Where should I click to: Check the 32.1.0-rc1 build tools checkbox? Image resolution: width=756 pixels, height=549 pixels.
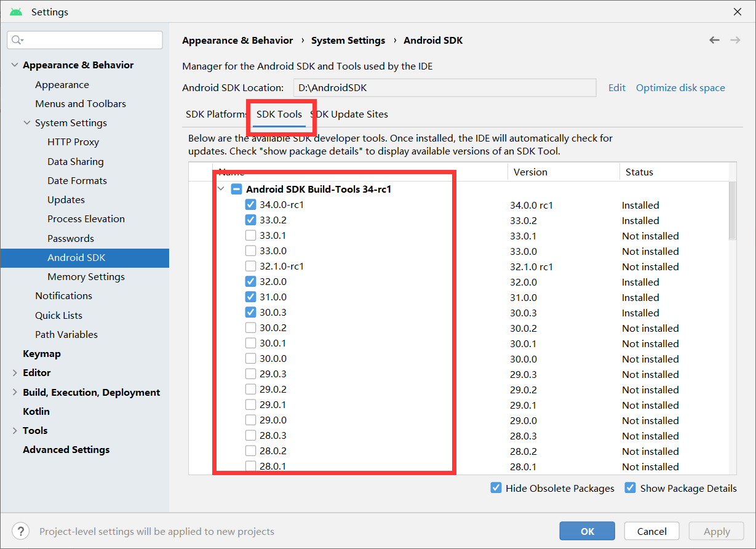click(250, 266)
